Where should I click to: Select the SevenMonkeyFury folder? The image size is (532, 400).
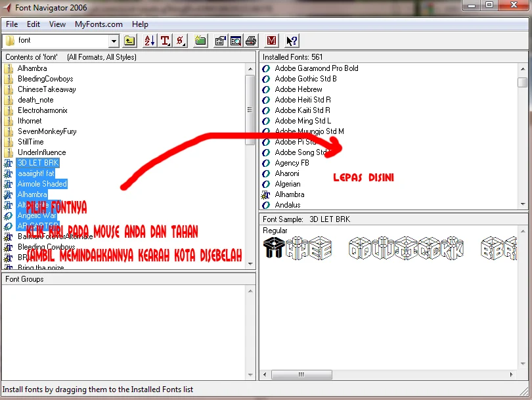click(47, 131)
